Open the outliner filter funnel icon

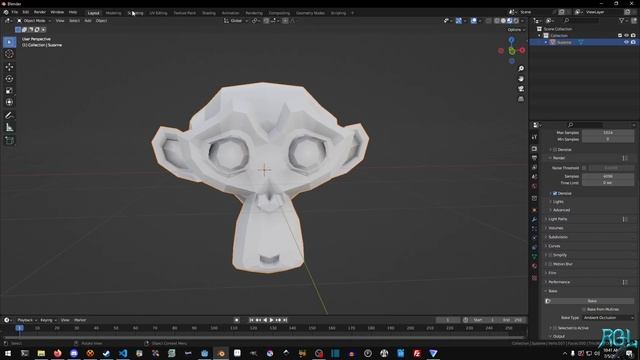[622, 20]
